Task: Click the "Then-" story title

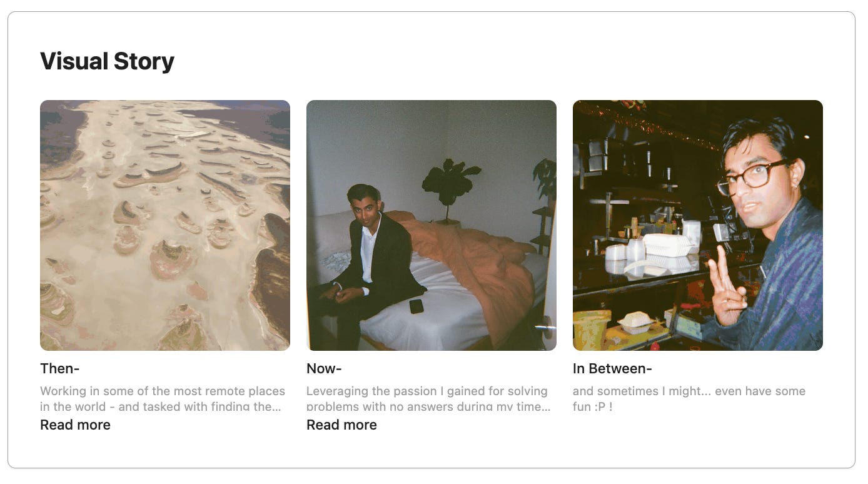Action: 59,368
